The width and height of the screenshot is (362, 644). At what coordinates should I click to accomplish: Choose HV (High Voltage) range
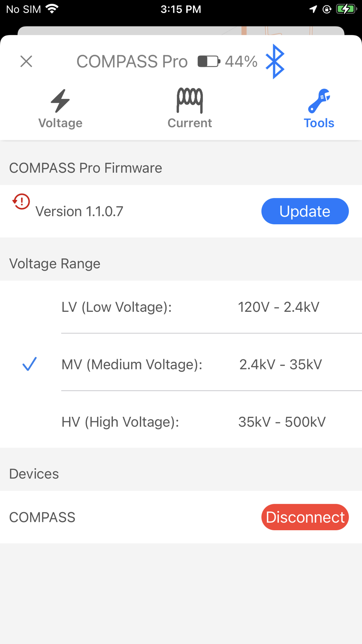coord(181,422)
